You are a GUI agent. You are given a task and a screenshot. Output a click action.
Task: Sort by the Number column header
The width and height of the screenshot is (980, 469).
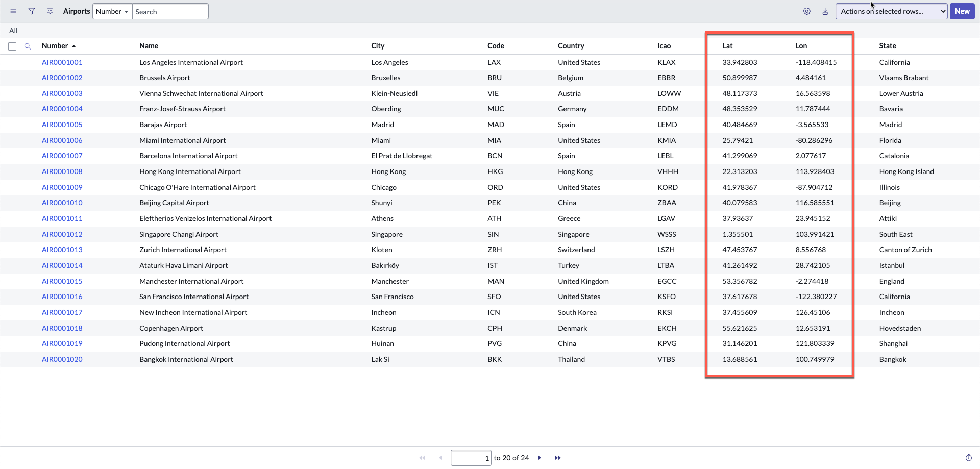(x=55, y=46)
